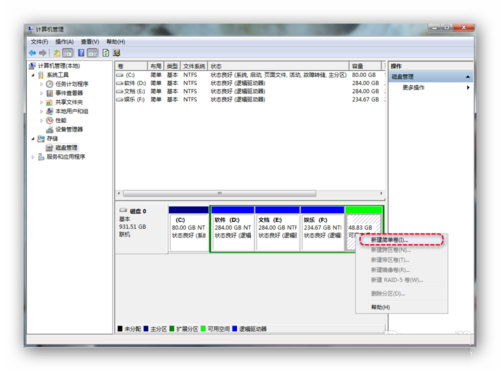Screen dimensions: 500x371
Task: Click the 系统工具 tools icon
Action: tap(41, 75)
